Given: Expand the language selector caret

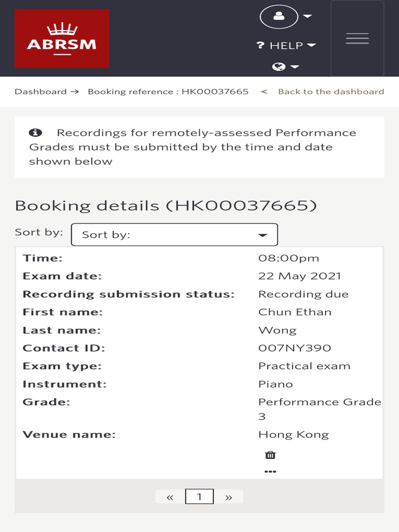Looking at the screenshot, I should tap(295, 67).
